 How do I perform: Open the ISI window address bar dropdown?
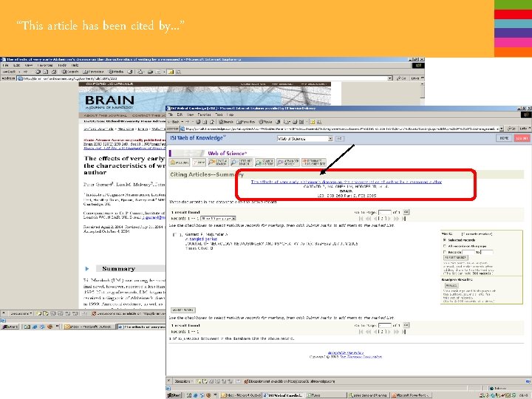[x=502, y=129]
